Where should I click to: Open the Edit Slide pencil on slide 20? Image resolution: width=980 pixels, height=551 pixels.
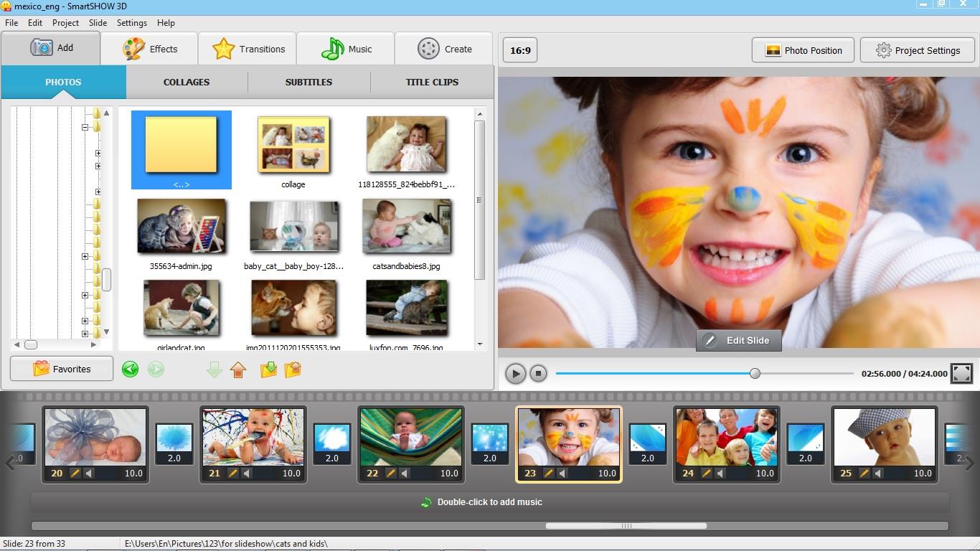(x=75, y=474)
